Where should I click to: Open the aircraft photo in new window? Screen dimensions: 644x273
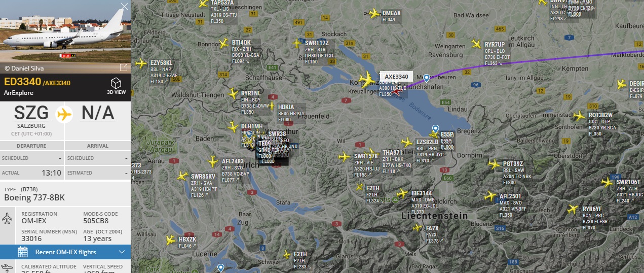tap(123, 67)
